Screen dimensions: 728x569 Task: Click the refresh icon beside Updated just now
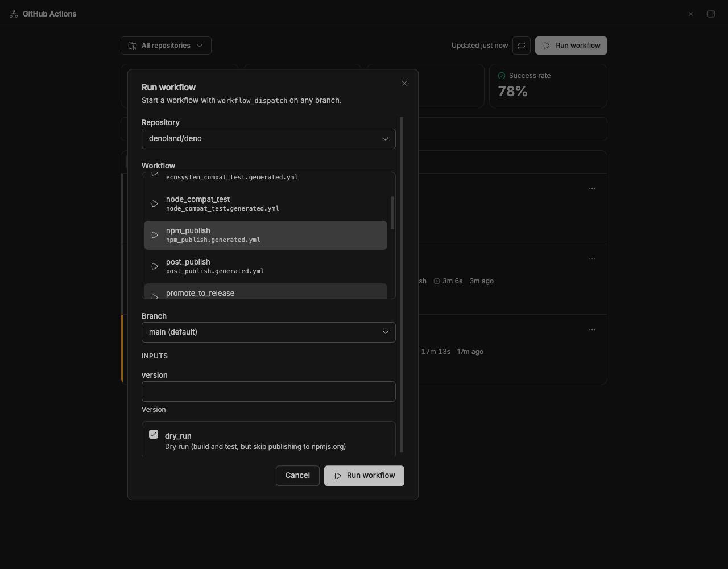[522, 46]
